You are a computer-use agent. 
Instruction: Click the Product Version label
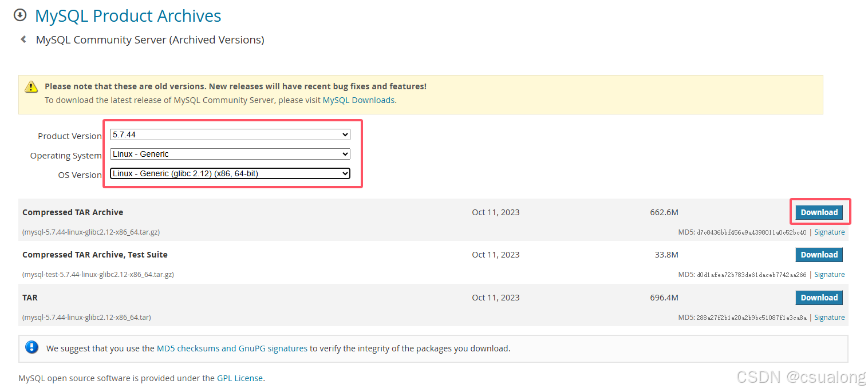[70, 136]
